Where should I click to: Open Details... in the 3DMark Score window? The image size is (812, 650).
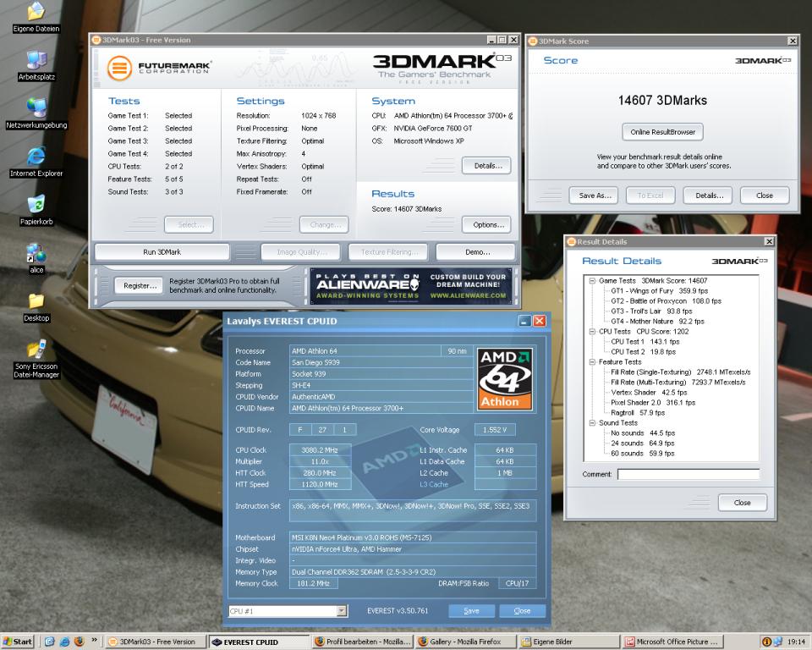[708, 196]
